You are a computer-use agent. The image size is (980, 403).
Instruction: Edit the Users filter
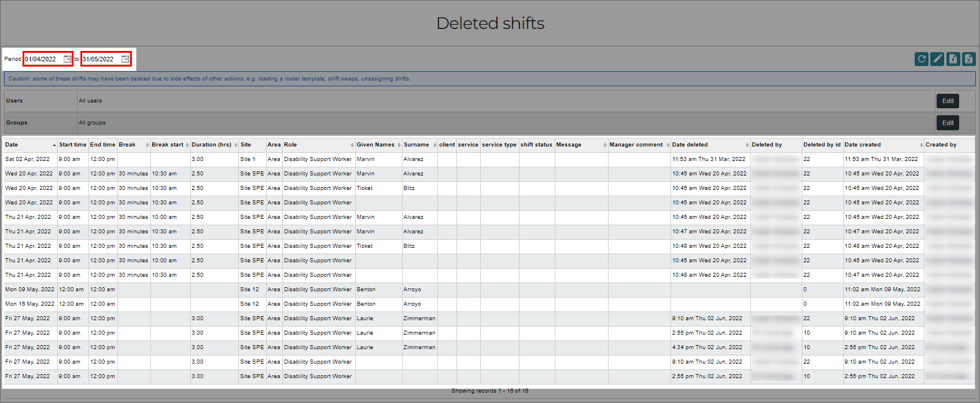coord(948,101)
